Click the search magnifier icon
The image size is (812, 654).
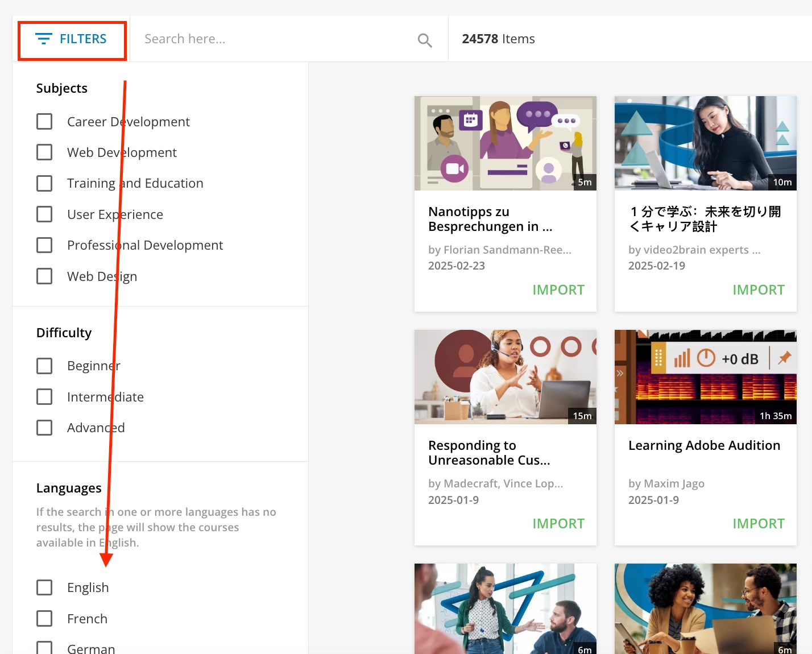[x=425, y=40]
